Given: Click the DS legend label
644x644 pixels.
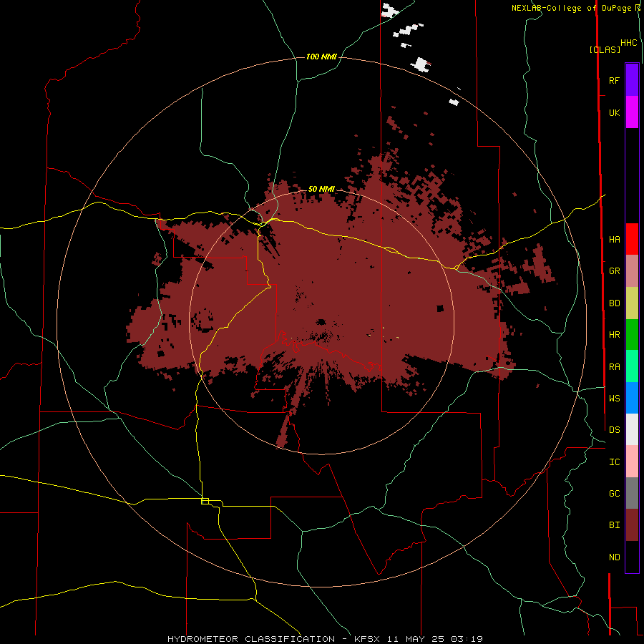Looking at the screenshot, I should (x=615, y=429).
